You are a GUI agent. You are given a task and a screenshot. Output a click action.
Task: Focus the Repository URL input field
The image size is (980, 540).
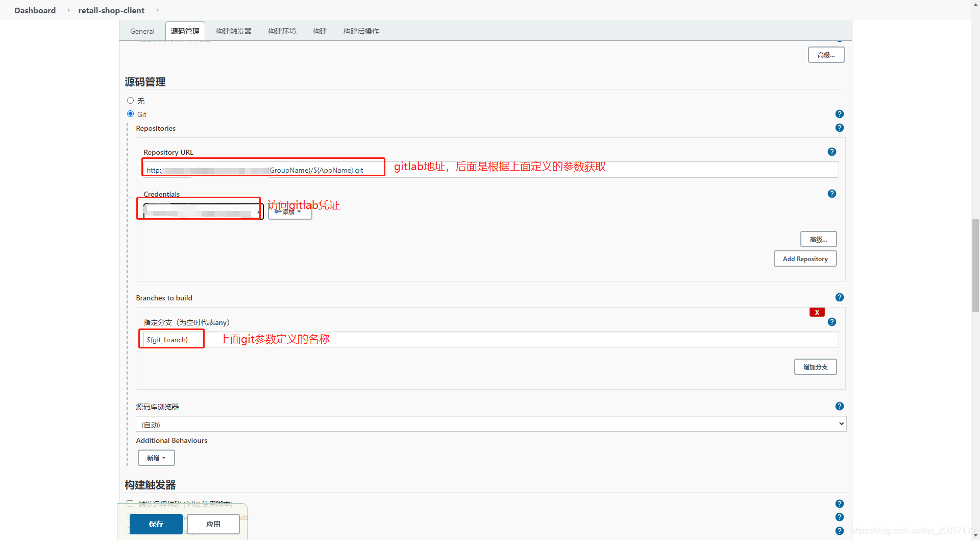tap(491, 170)
